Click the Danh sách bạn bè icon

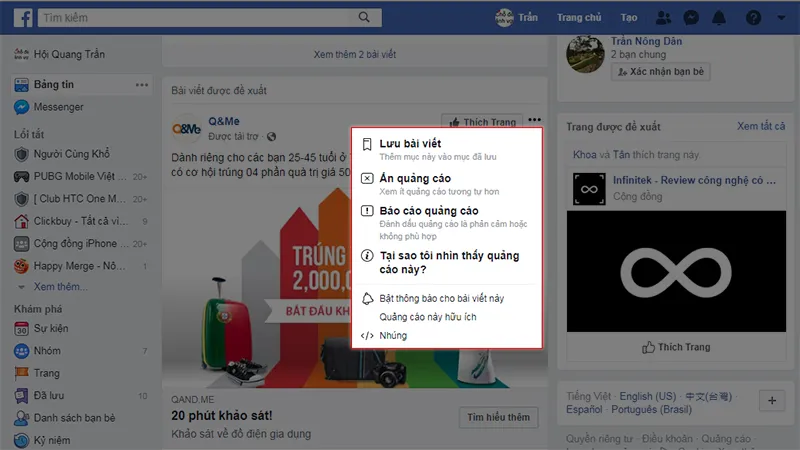point(21,418)
